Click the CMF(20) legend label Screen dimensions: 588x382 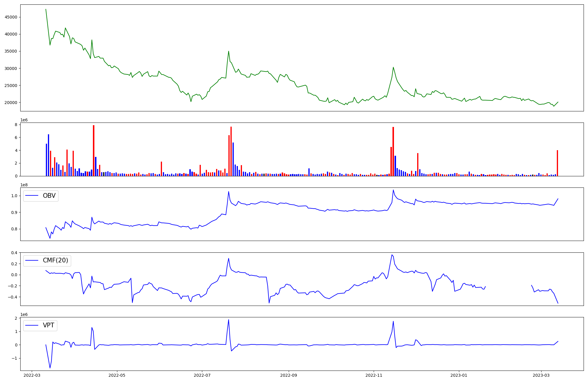pyautogui.click(x=55, y=261)
